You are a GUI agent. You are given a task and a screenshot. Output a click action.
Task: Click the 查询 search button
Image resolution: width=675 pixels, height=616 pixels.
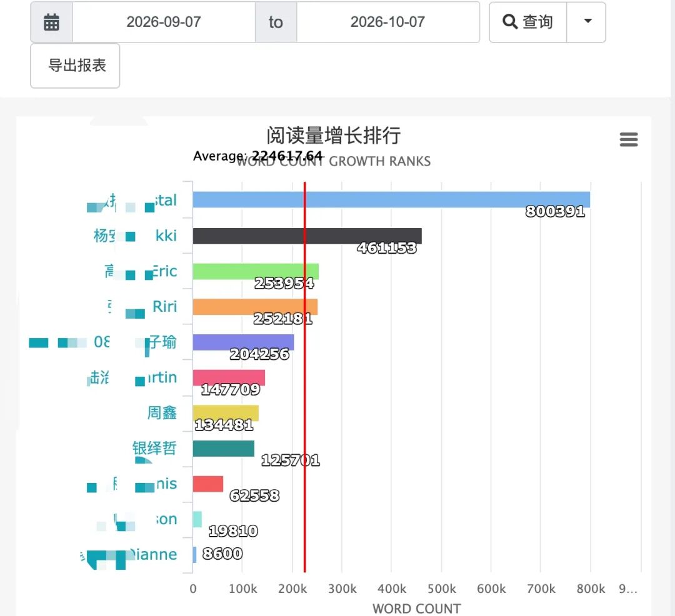click(x=527, y=22)
